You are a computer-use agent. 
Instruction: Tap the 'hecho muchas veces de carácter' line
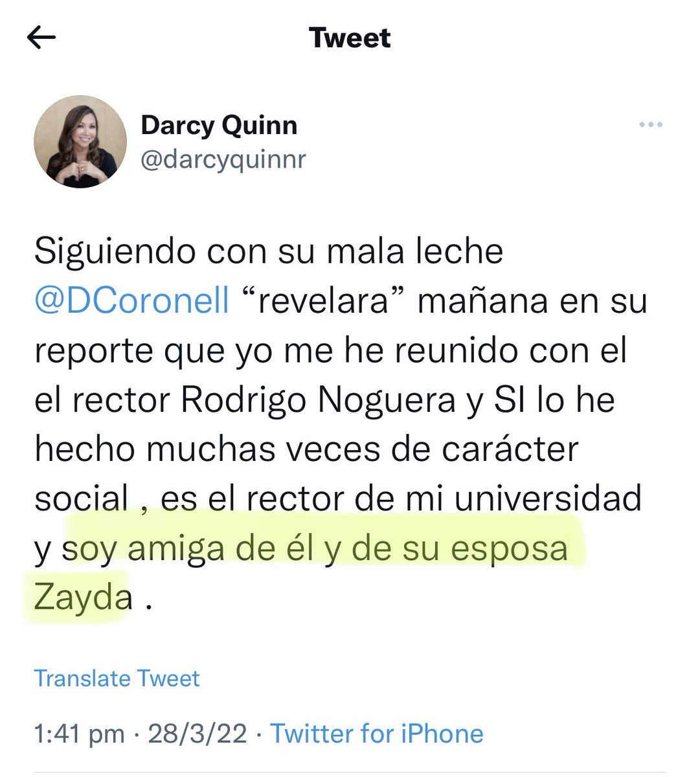tap(306, 449)
